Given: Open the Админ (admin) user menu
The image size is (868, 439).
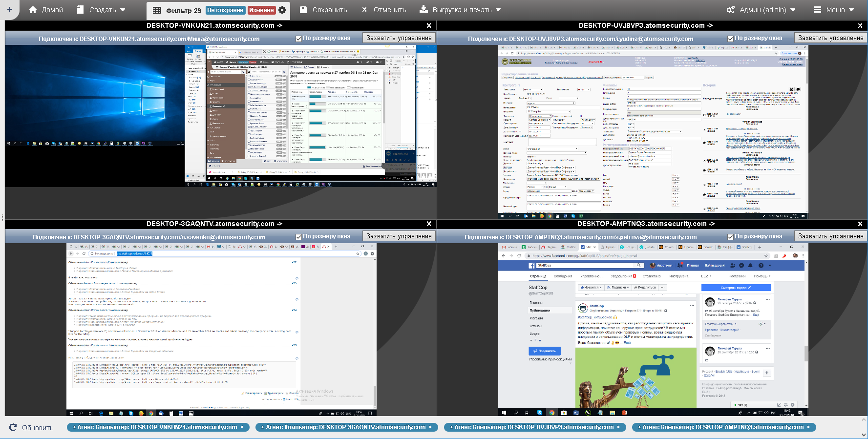Looking at the screenshot, I should click(761, 10).
